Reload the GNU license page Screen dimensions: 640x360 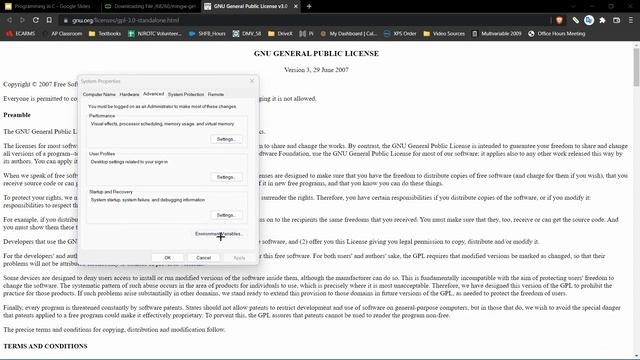36,20
